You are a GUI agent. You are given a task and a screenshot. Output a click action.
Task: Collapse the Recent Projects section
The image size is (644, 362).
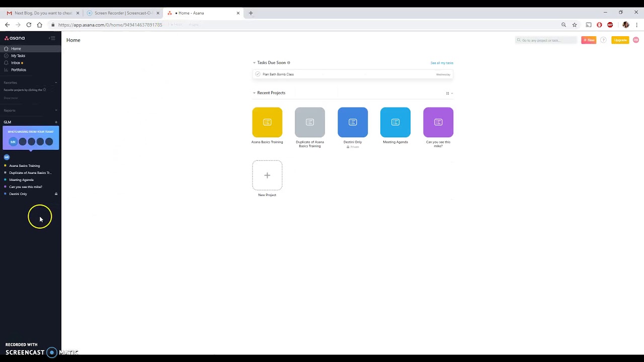coord(254,93)
